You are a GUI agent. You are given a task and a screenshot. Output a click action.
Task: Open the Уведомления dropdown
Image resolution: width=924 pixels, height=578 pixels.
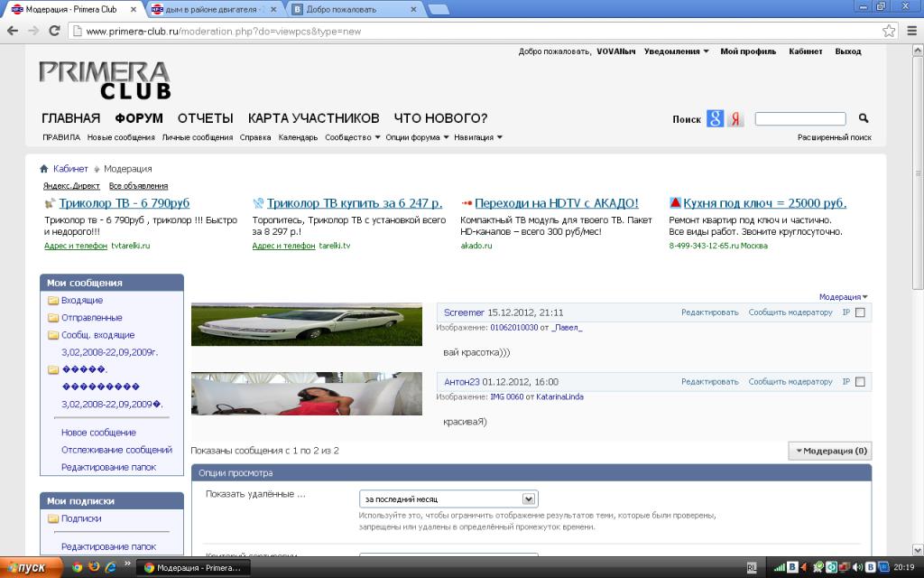tap(676, 51)
